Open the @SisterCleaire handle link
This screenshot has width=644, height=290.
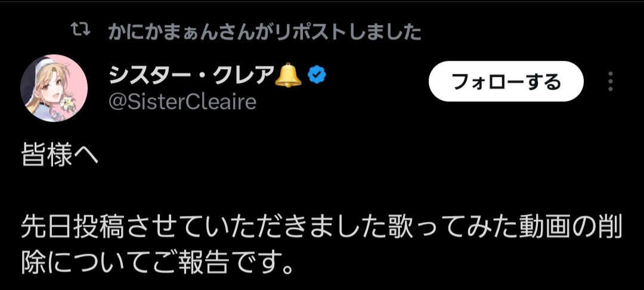point(182,101)
